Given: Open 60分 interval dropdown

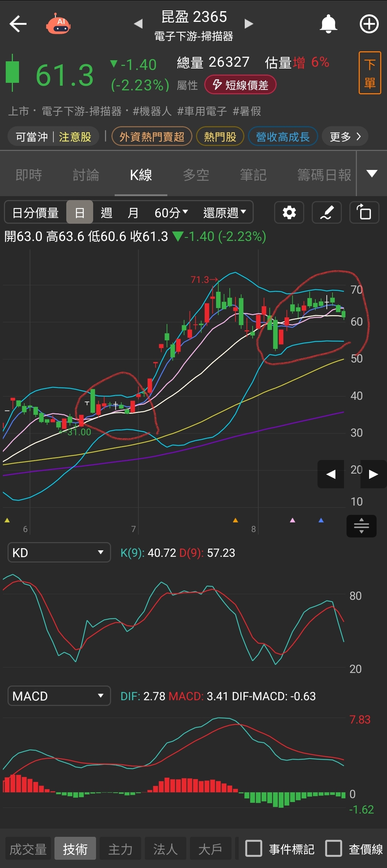Looking at the screenshot, I should tap(171, 213).
